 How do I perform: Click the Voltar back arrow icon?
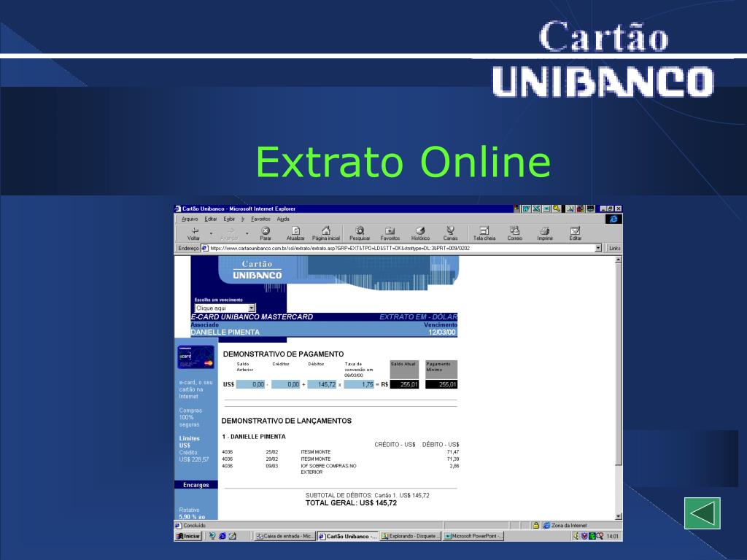pyautogui.click(x=194, y=230)
